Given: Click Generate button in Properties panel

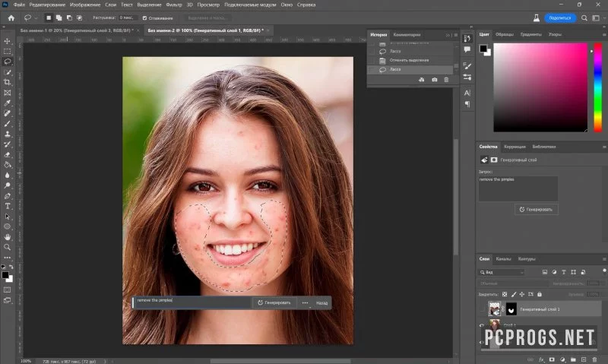Looking at the screenshot, I should click(537, 209).
